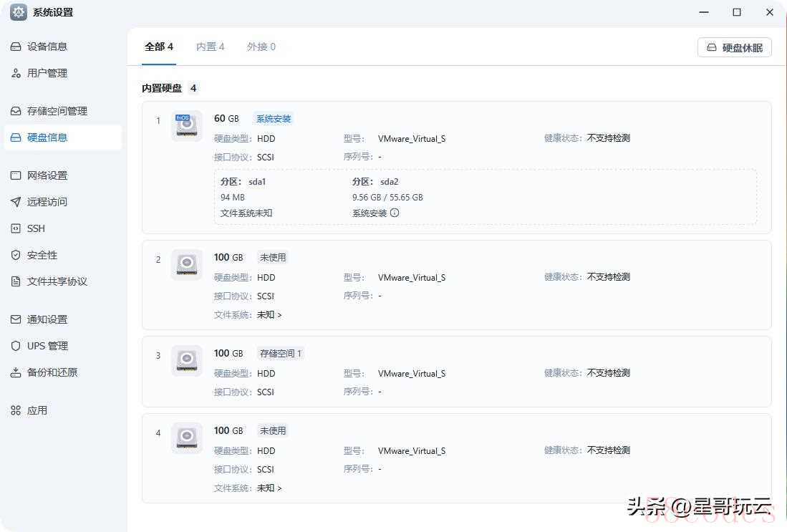Image resolution: width=787 pixels, height=532 pixels.
Task: Click the fnOS system disk thumbnail
Action: [186, 125]
